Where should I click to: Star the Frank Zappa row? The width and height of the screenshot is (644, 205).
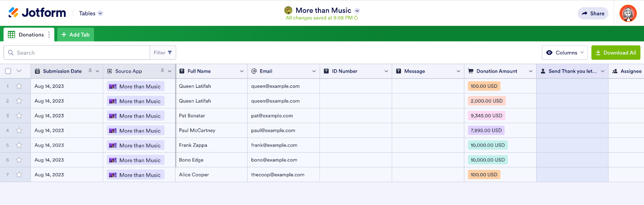[x=19, y=145]
